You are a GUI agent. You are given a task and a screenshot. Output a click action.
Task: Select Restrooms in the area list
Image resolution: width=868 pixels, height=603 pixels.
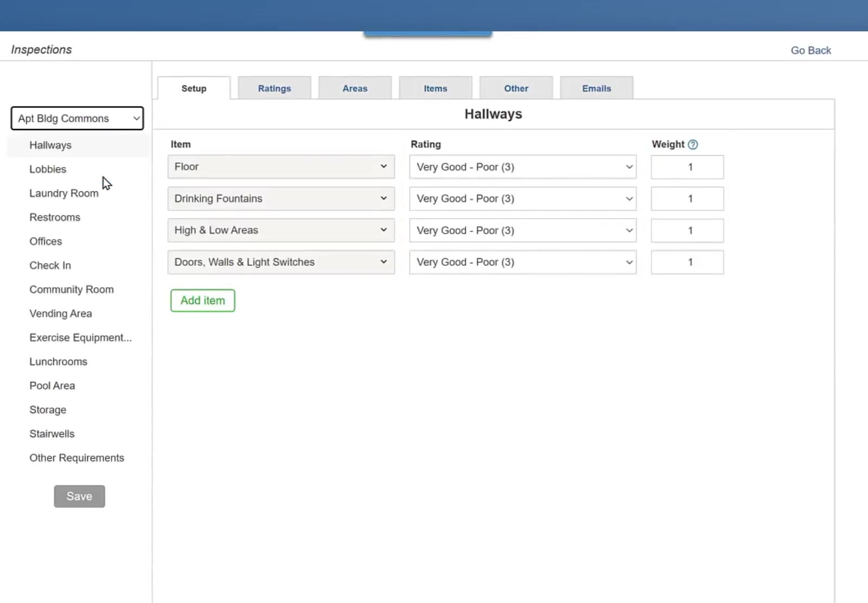[55, 217]
